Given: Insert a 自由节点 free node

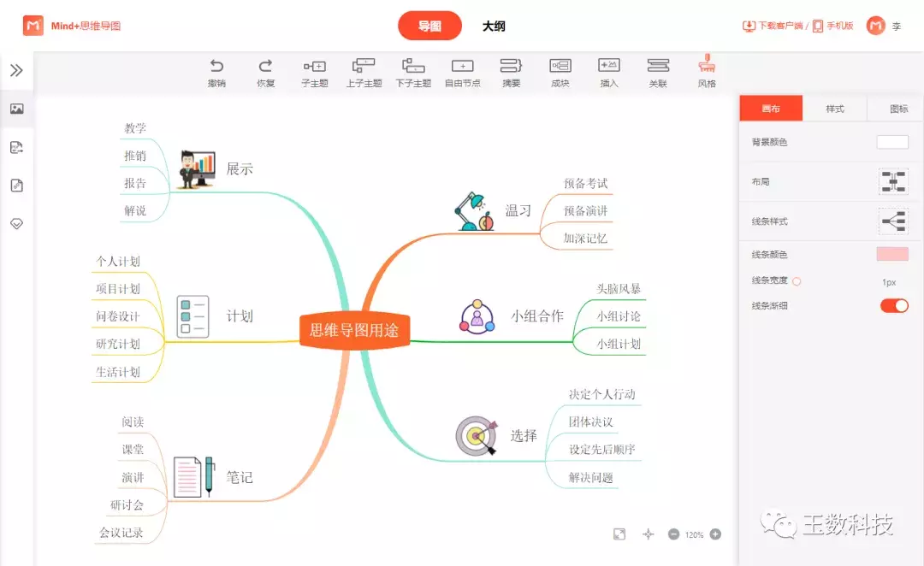Looking at the screenshot, I should tap(462, 67).
